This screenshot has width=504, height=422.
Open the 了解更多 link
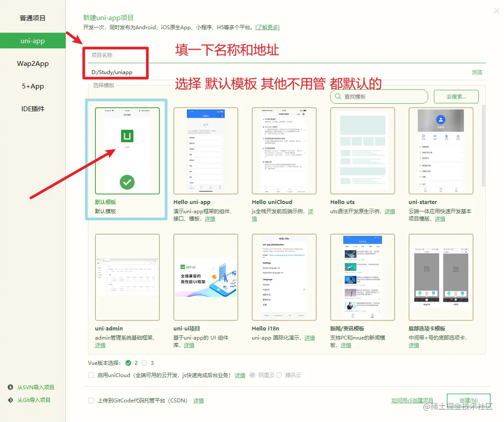point(268,27)
